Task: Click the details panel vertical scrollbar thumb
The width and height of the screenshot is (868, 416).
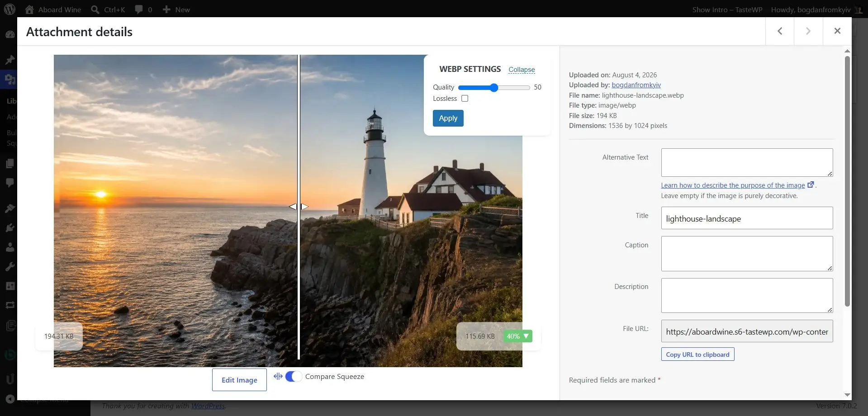Action: [x=847, y=181]
